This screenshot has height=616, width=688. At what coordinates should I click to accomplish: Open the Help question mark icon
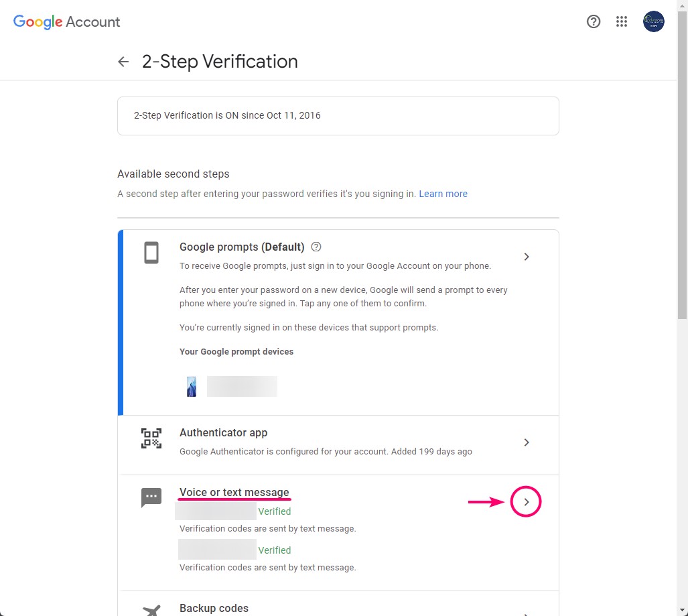click(594, 21)
